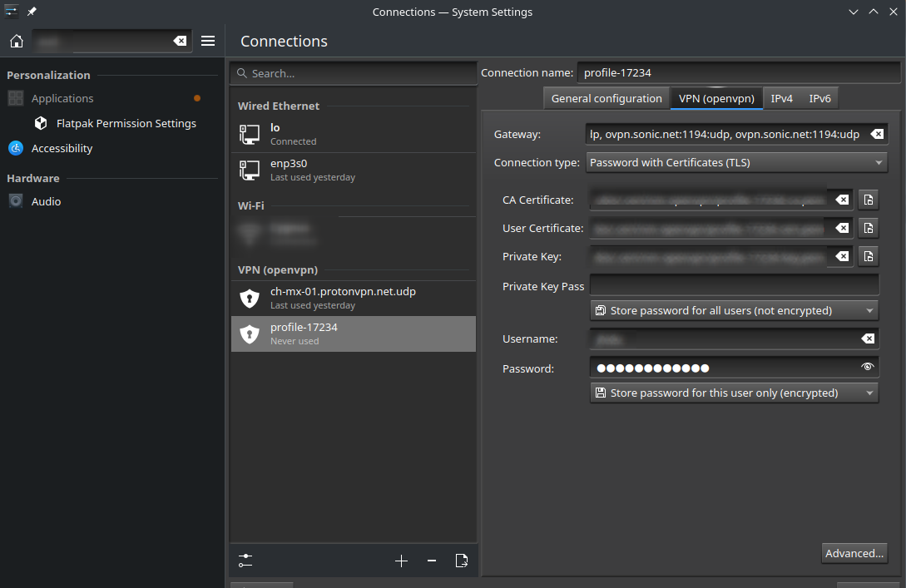This screenshot has height=588, width=906.
Task: Browse for Private Key file
Action: point(869,256)
